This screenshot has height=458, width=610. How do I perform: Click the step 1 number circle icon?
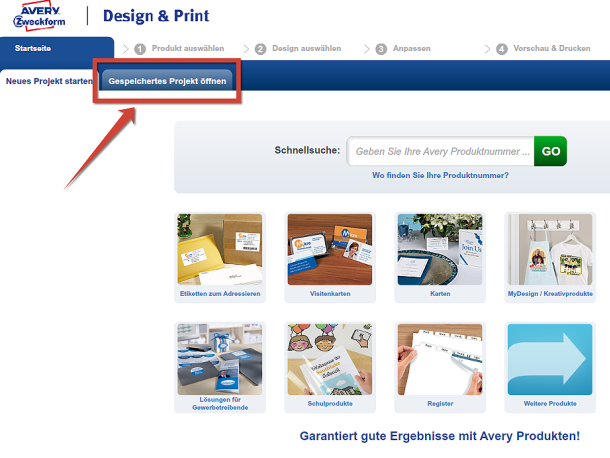140,49
